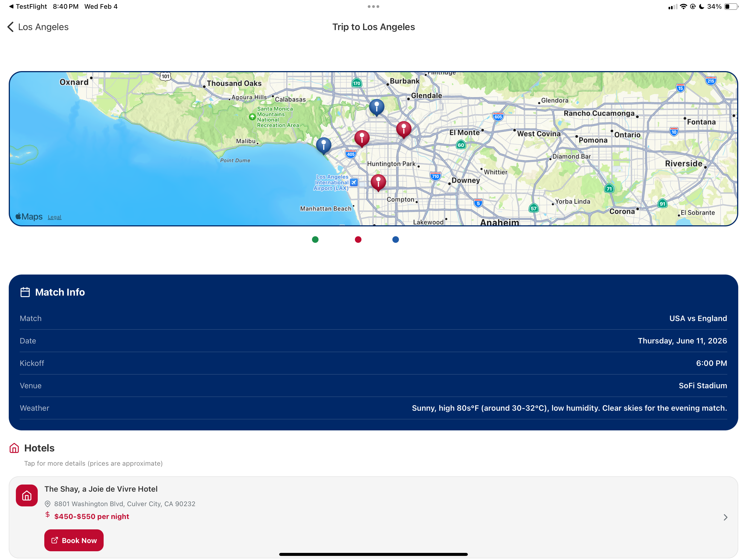Tap the blue legend dot
Viewport: 747px width, 560px height.
click(395, 240)
